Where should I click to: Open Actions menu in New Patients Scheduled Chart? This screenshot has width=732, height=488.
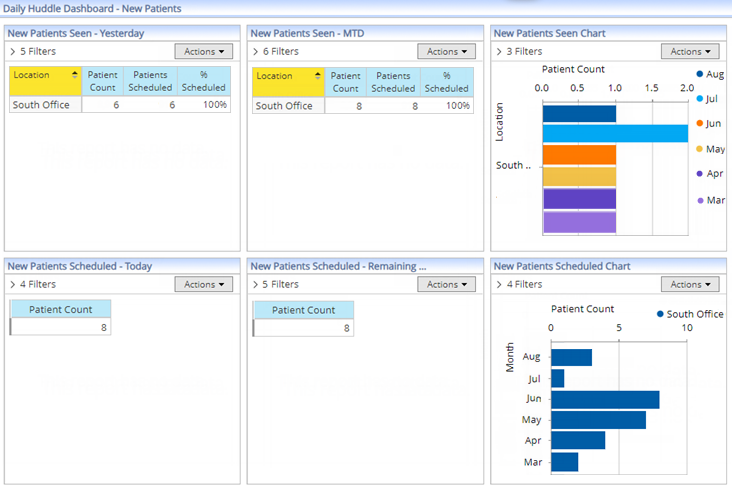point(689,284)
